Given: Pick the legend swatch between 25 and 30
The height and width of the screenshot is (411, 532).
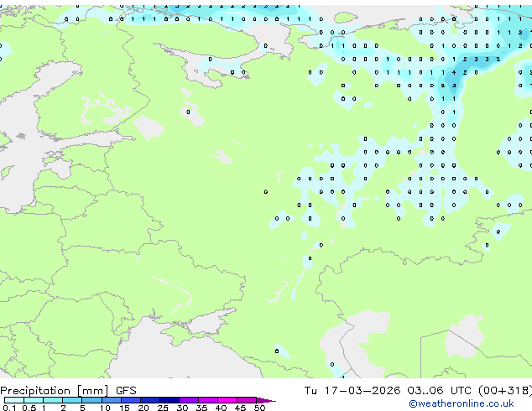Looking at the screenshot, I should pyautogui.click(x=169, y=400).
